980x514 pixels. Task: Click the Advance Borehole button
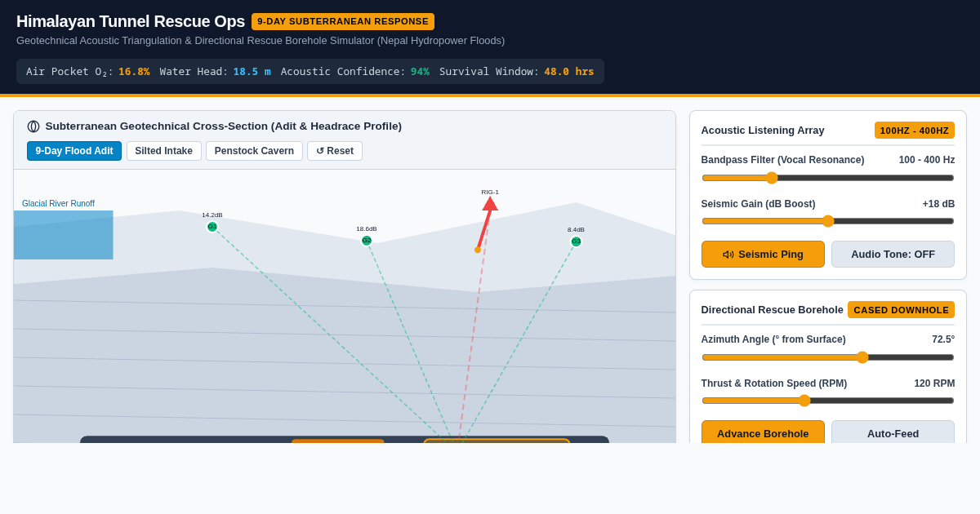(x=763, y=432)
